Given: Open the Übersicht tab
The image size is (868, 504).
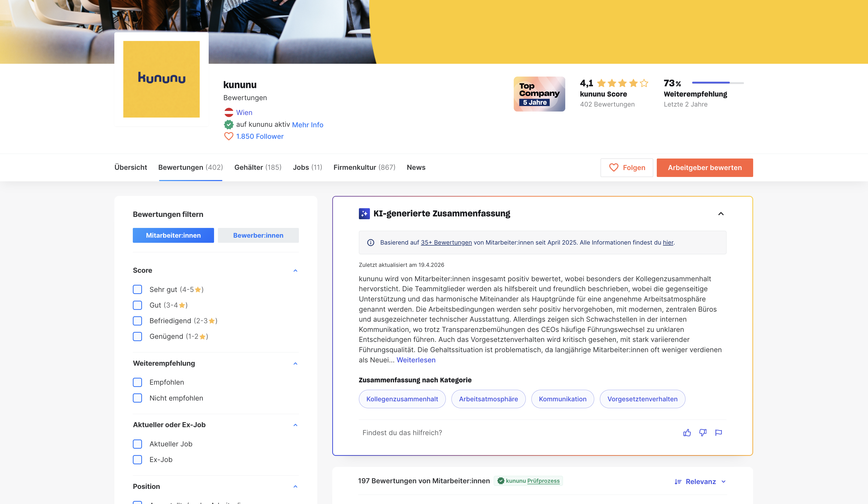Looking at the screenshot, I should [130, 167].
